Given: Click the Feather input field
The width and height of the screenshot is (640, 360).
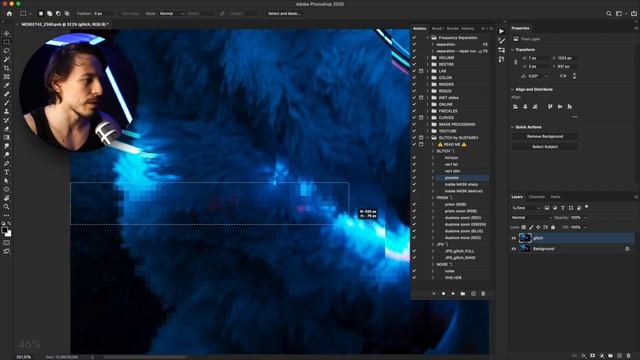Looking at the screenshot, I should click(103, 13).
